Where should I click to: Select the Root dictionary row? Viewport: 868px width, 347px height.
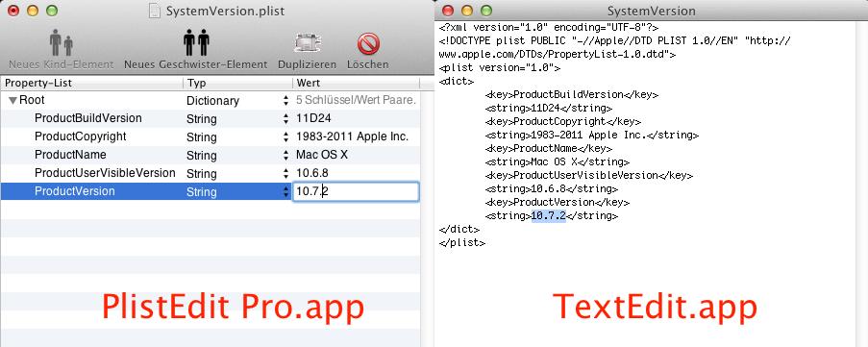pos(210,101)
